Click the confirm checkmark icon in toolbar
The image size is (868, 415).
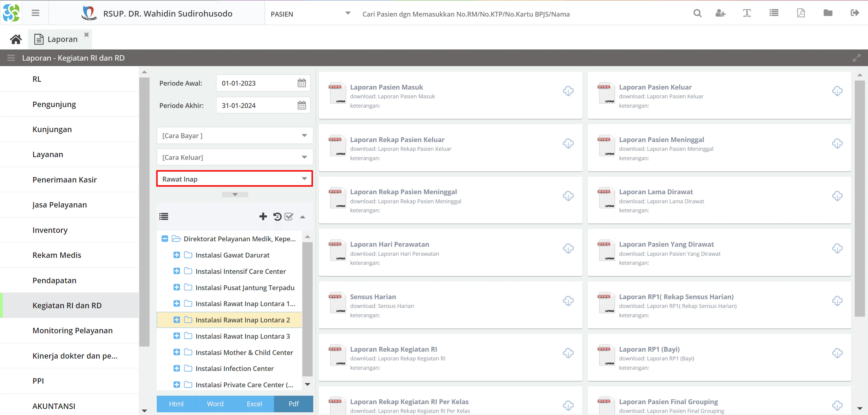(x=289, y=217)
